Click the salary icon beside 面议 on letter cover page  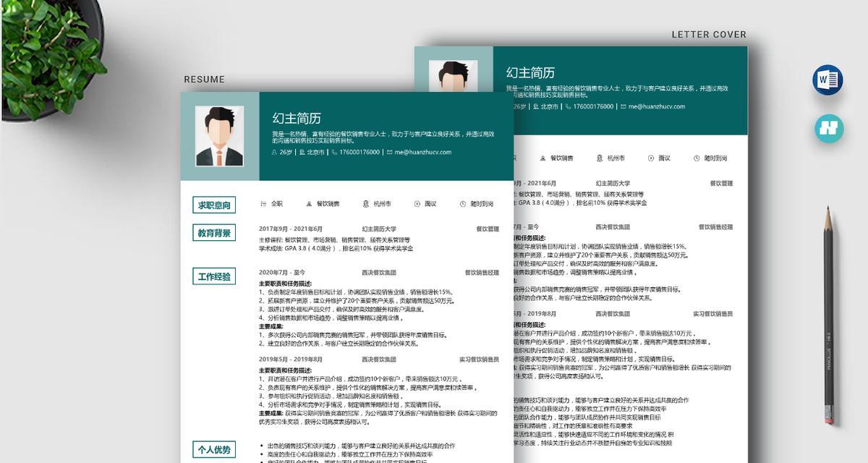(x=651, y=158)
